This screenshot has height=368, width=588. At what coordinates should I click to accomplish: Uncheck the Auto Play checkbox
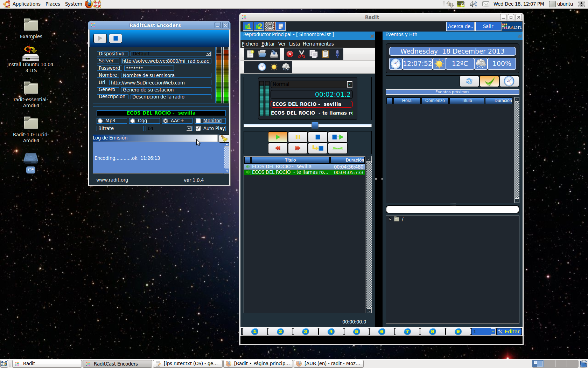click(198, 128)
